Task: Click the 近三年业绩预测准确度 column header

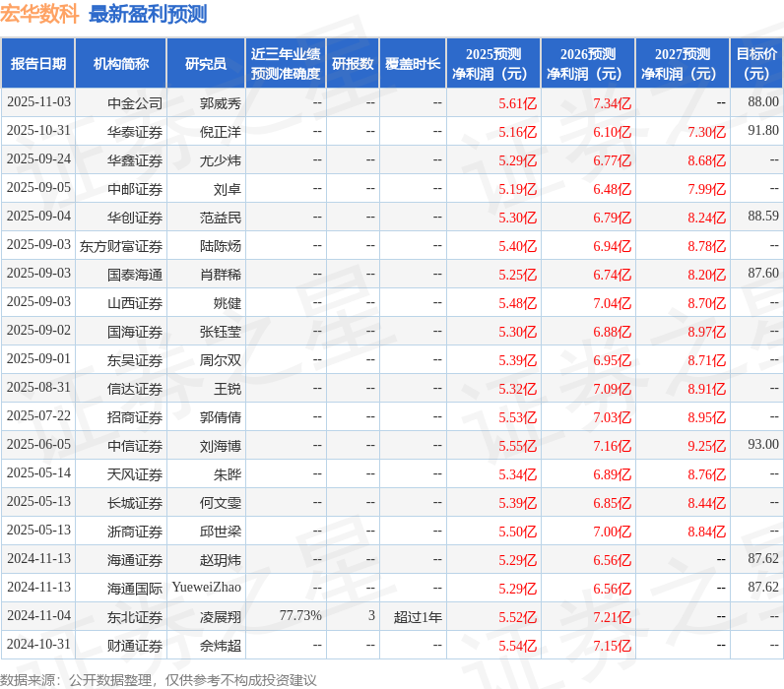Action: pos(286,63)
